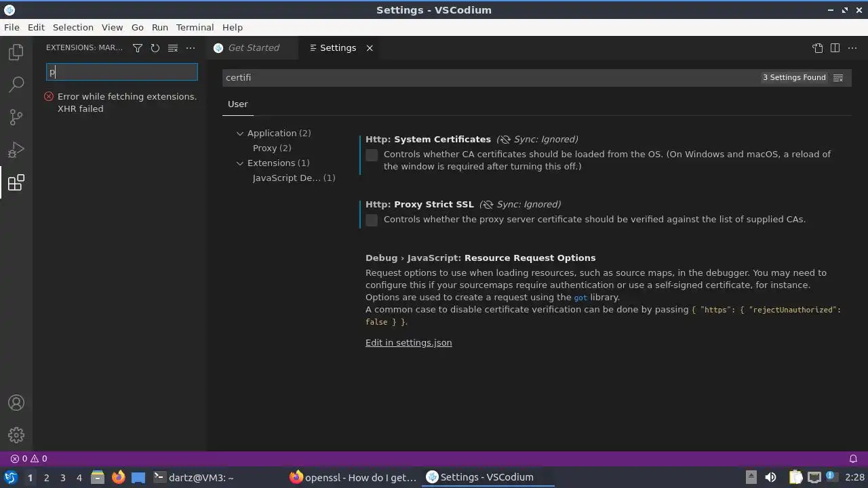Open Settings JSON file icon
The height and width of the screenshot is (488, 868).
tap(818, 48)
